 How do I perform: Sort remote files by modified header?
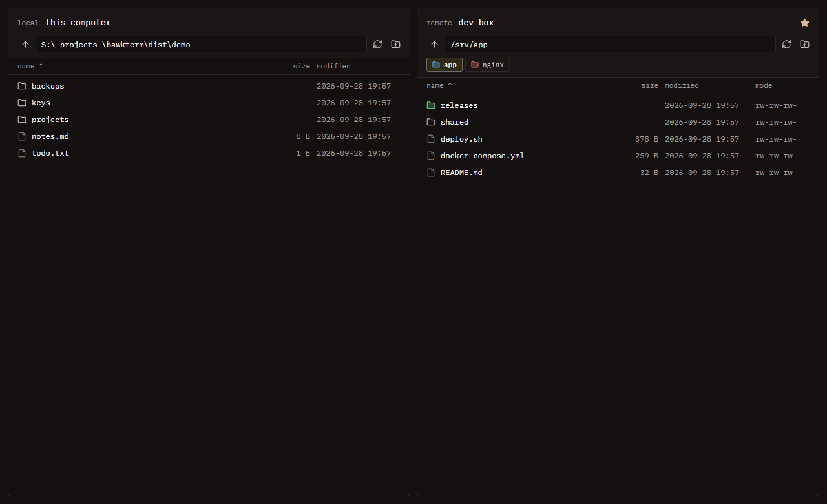click(682, 85)
